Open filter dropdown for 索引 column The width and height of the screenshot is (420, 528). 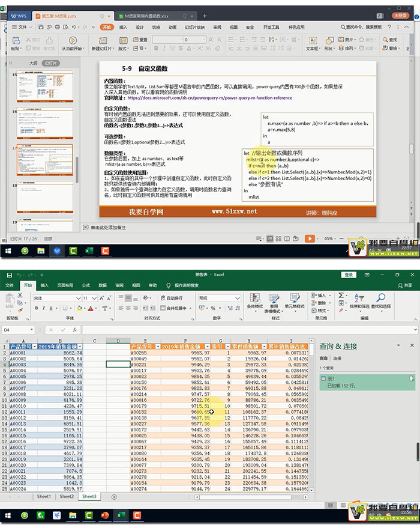227,347
